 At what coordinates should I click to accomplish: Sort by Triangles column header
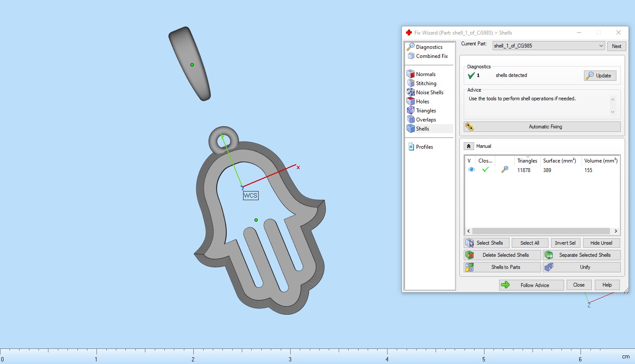click(x=527, y=161)
